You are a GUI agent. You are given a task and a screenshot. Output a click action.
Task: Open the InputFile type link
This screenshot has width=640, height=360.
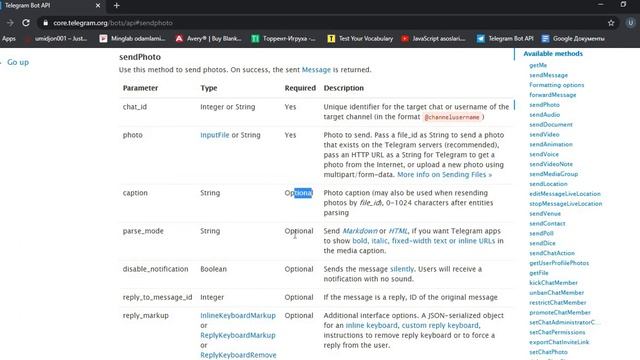click(215, 135)
